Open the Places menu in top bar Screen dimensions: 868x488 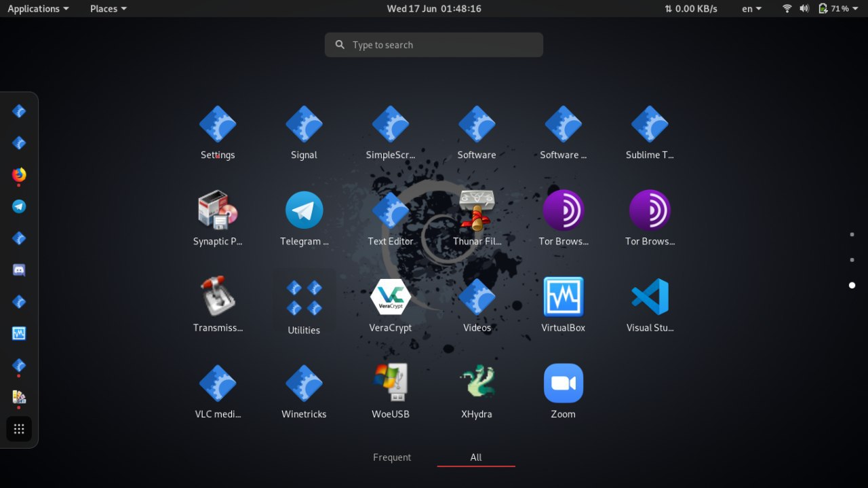tap(108, 8)
